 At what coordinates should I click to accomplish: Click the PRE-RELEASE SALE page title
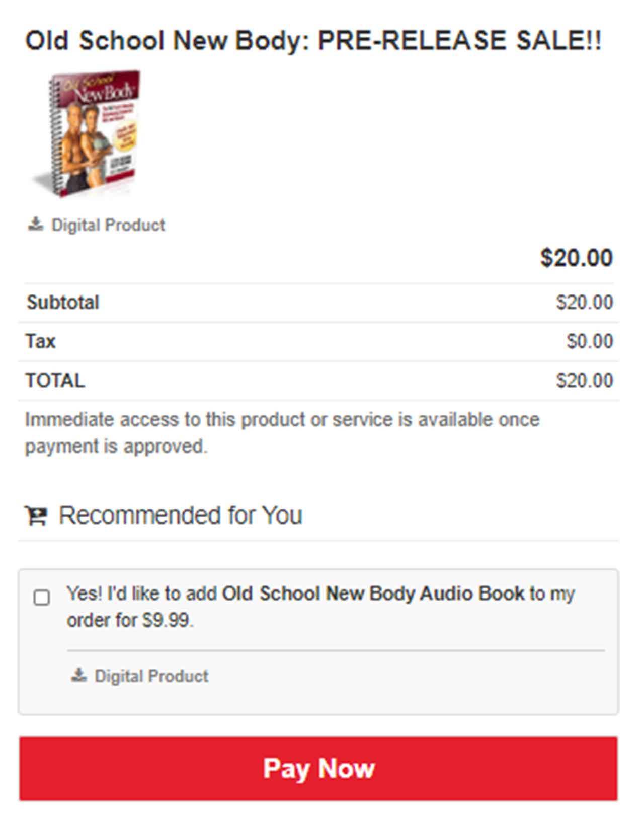[x=313, y=41]
